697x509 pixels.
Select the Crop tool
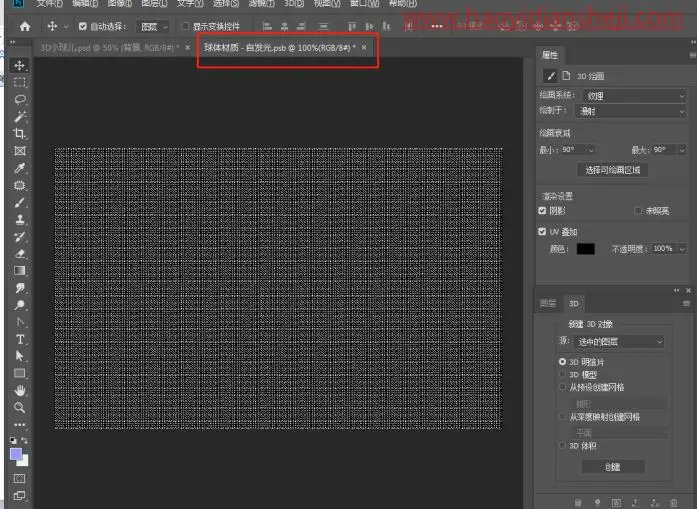coord(20,133)
